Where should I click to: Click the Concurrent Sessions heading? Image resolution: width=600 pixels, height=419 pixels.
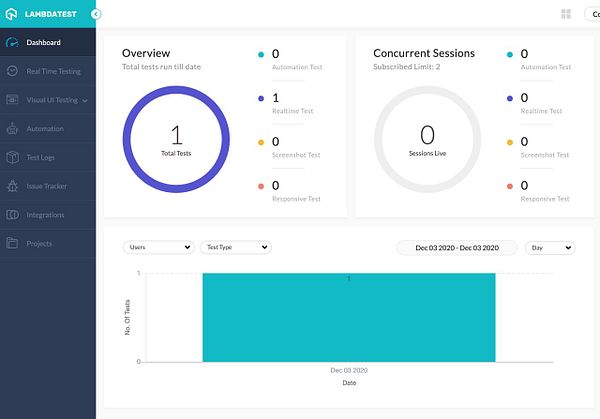click(x=424, y=53)
